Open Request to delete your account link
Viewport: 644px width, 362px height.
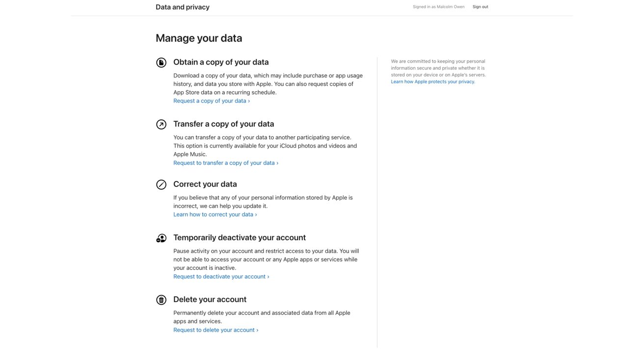216,330
